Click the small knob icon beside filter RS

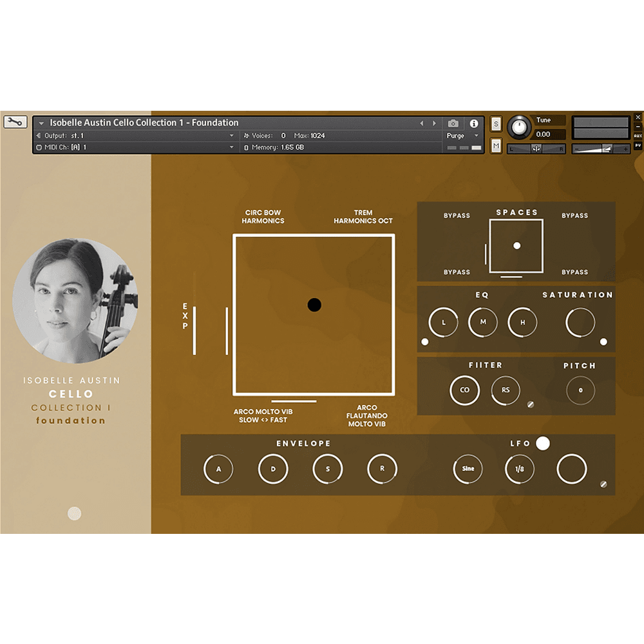tap(531, 404)
